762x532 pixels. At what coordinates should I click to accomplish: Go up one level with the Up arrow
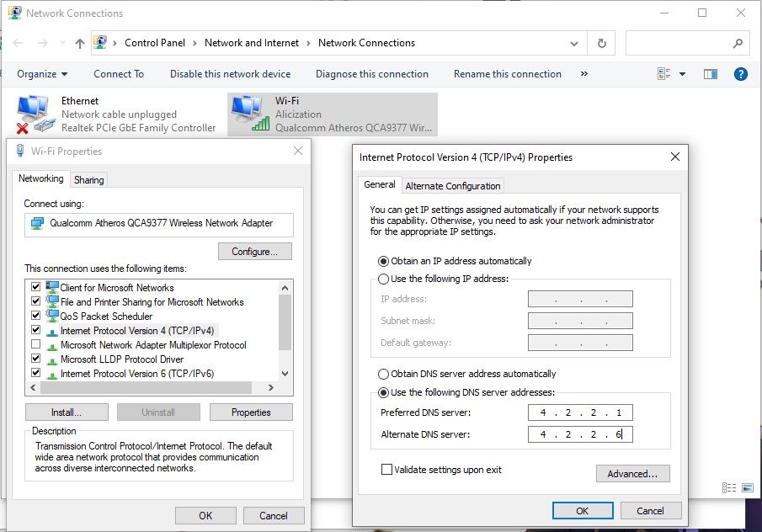[x=80, y=43]
